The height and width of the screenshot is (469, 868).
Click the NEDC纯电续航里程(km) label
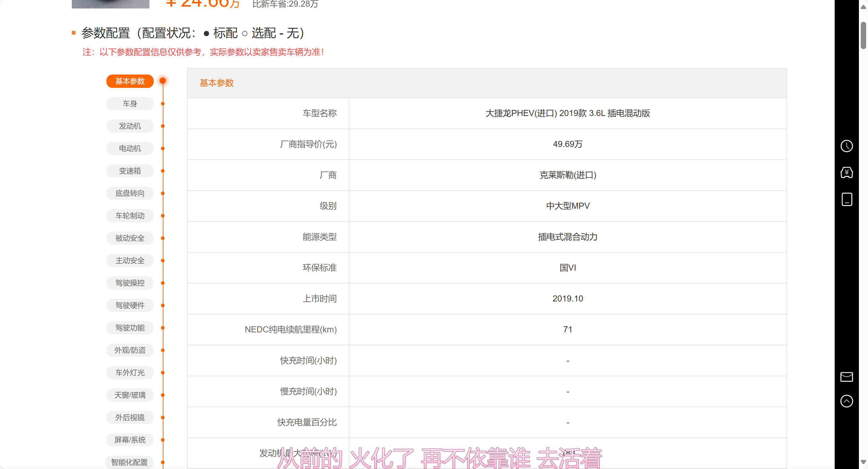pyautogui.click(x=290, y=330)
